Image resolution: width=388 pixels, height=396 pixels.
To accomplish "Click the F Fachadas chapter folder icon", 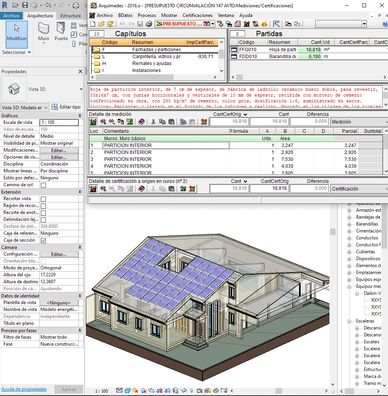I will pos(97,50).
